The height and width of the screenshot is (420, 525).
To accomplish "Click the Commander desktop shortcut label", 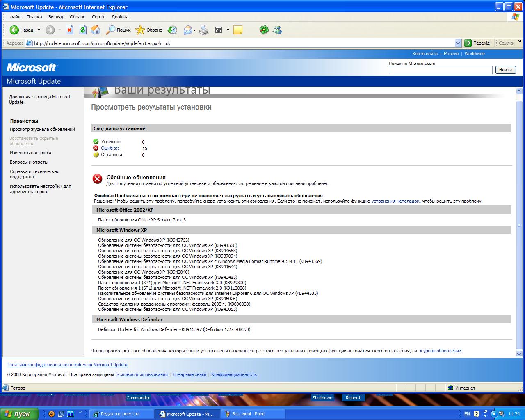I will [x=138, y=398].
